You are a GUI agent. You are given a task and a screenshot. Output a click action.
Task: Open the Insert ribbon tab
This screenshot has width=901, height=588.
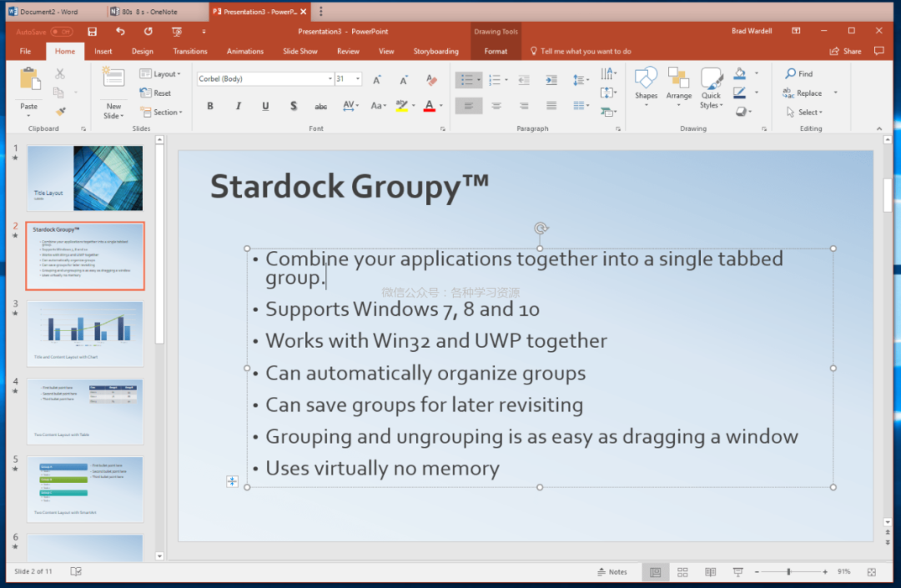pos(103,52)
